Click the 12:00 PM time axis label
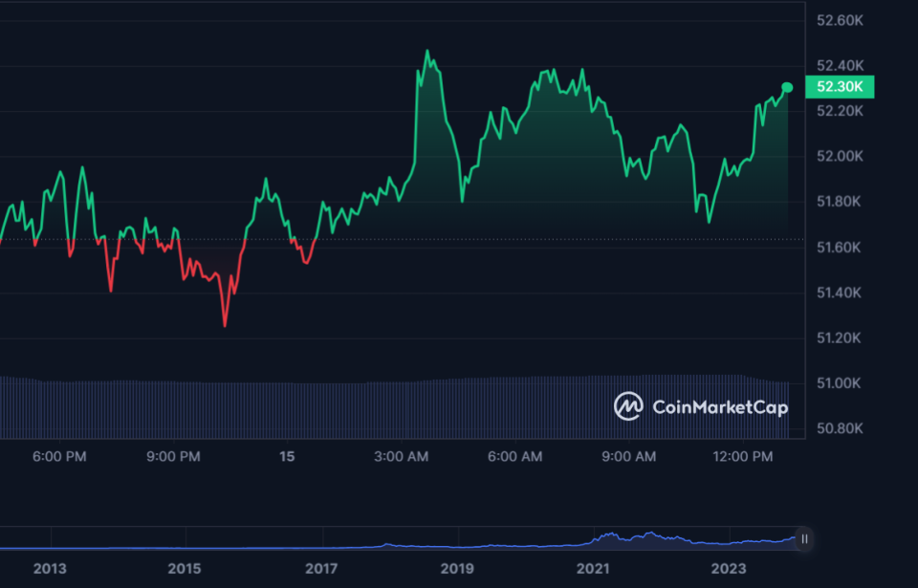The height and width of the screenshot is (588, 918). (743, 457)
